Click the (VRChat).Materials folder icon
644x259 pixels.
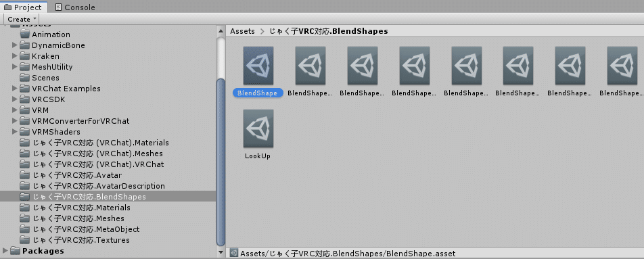click(x=24, y=143)
